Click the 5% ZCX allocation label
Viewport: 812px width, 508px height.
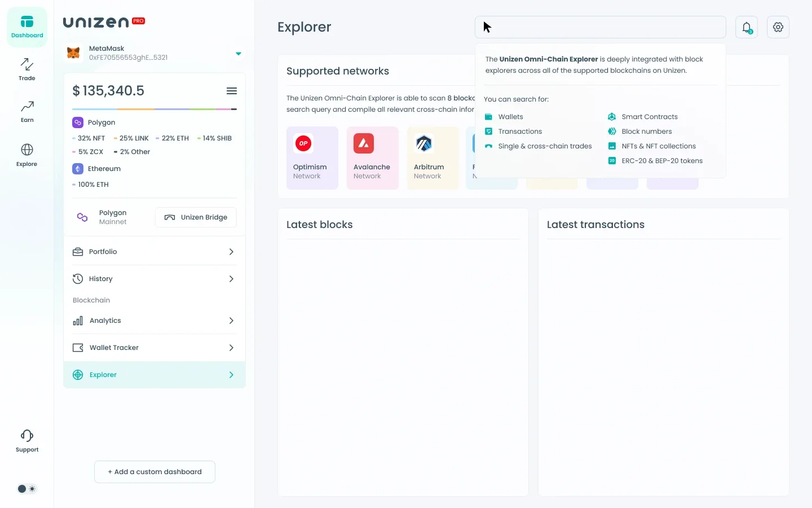coord(88,152)
